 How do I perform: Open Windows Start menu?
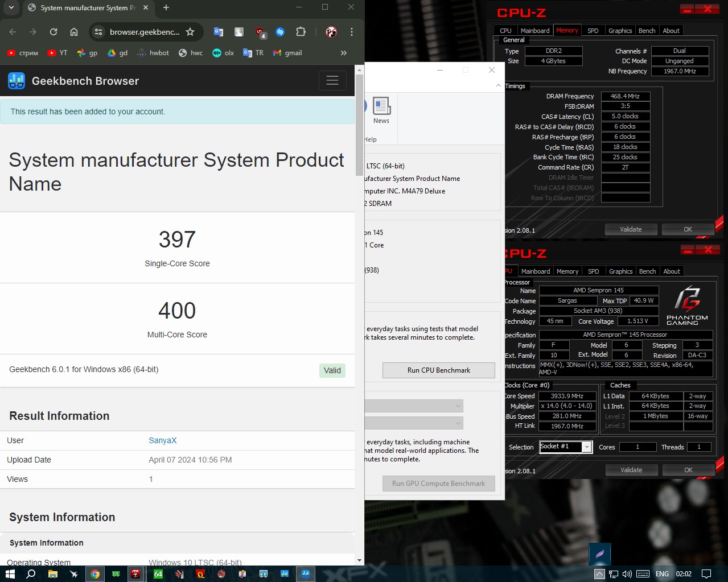coord(10,573)
